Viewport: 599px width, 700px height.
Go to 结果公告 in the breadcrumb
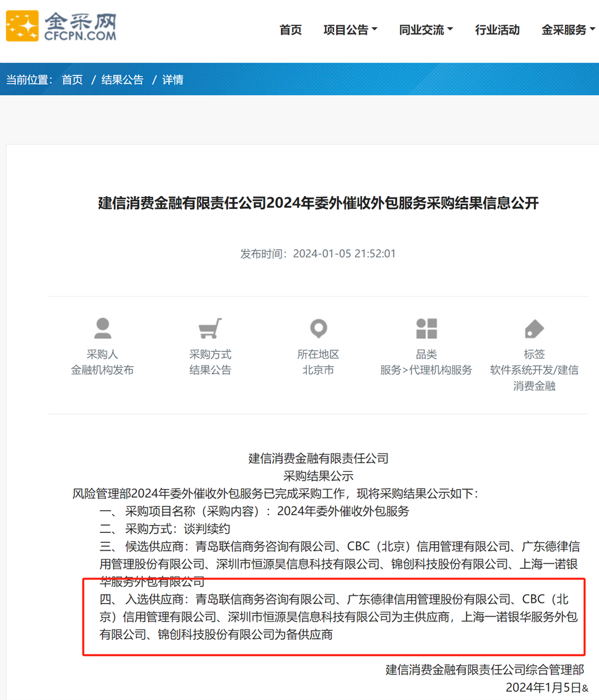[123, 80]
